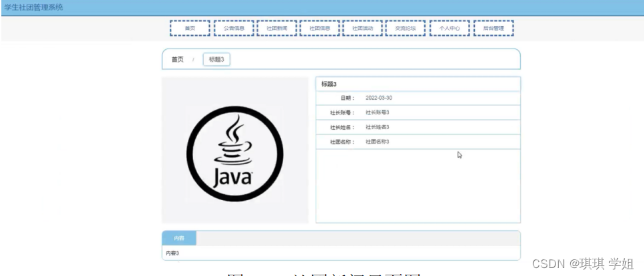Click the 社团名称： label

click(342, 142)
